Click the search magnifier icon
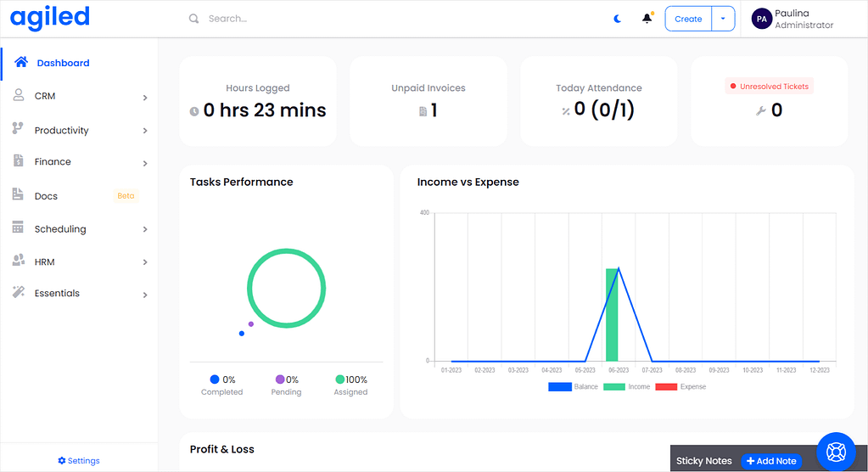868x472 pixels. point(193,19)
